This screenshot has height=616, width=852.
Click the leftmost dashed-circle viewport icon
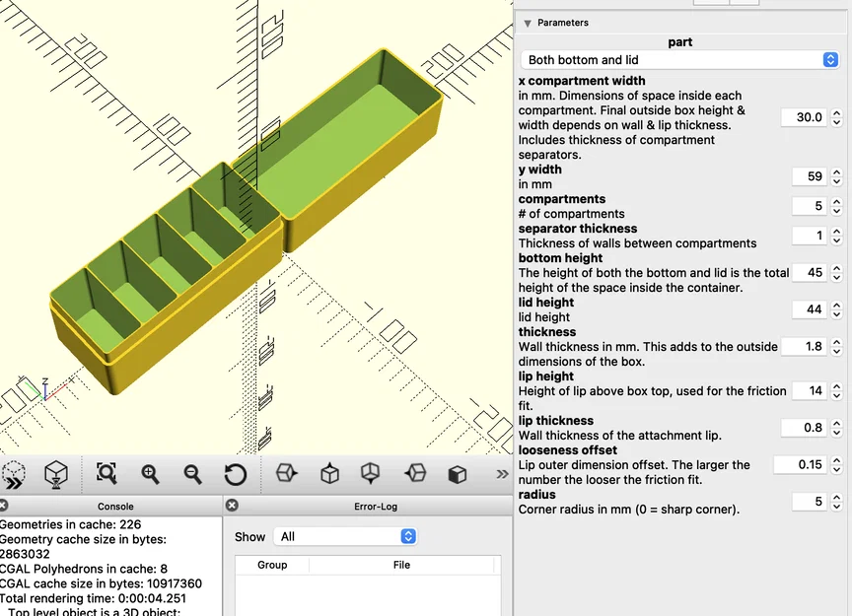tap(13, 474)
